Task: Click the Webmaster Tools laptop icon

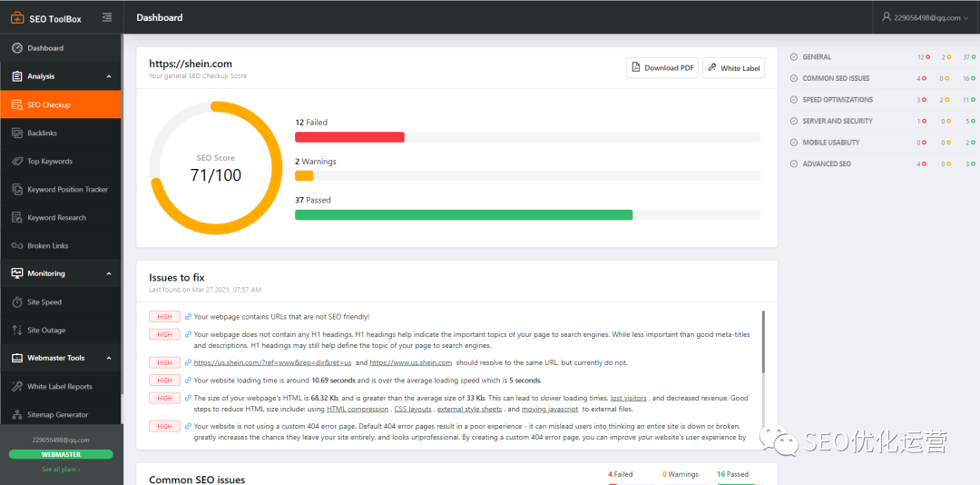Action: tap(17, 358)
